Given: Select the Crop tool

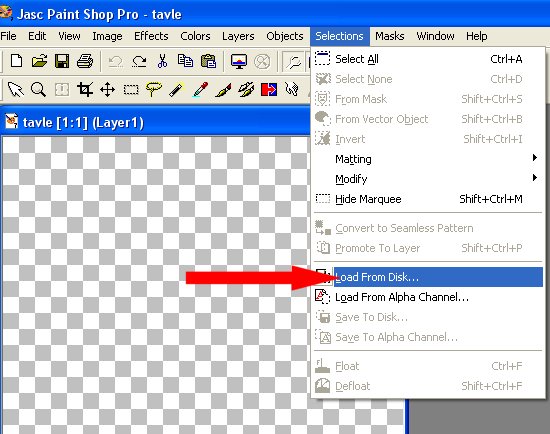Looking at the screenshot, I should (x=85, y=89).
